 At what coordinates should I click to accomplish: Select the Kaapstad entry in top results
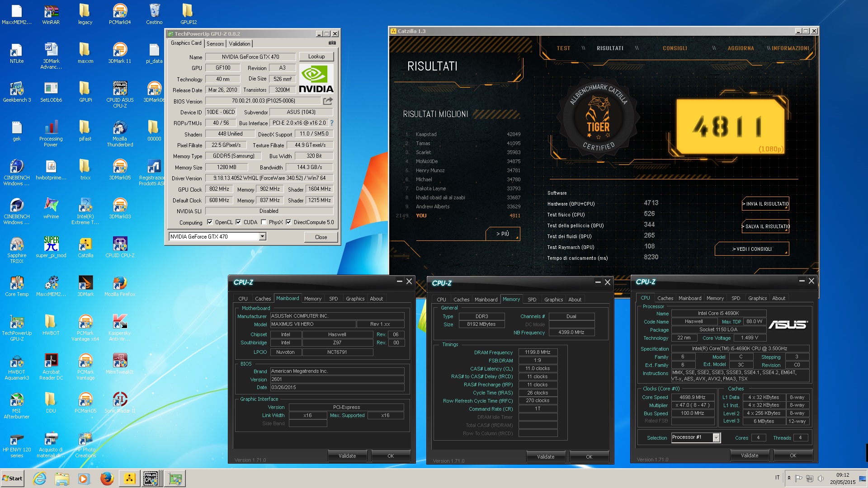coord(463,134)
